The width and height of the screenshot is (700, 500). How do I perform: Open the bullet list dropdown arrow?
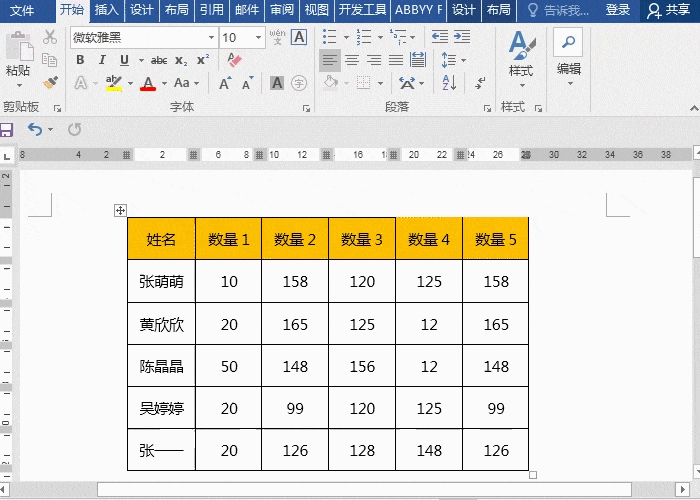(x=346, y=38)
